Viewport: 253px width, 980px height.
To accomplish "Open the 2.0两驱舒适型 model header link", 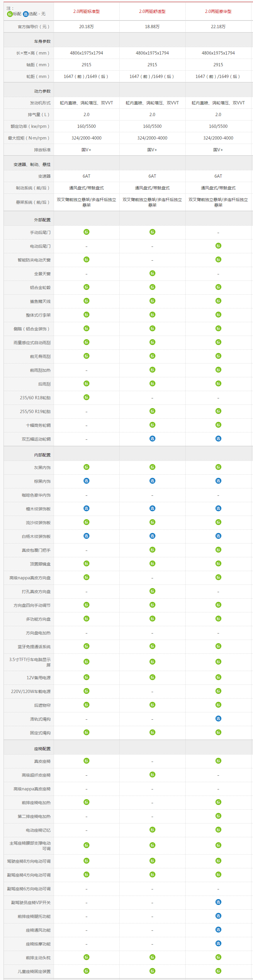I will click(152, 11).
